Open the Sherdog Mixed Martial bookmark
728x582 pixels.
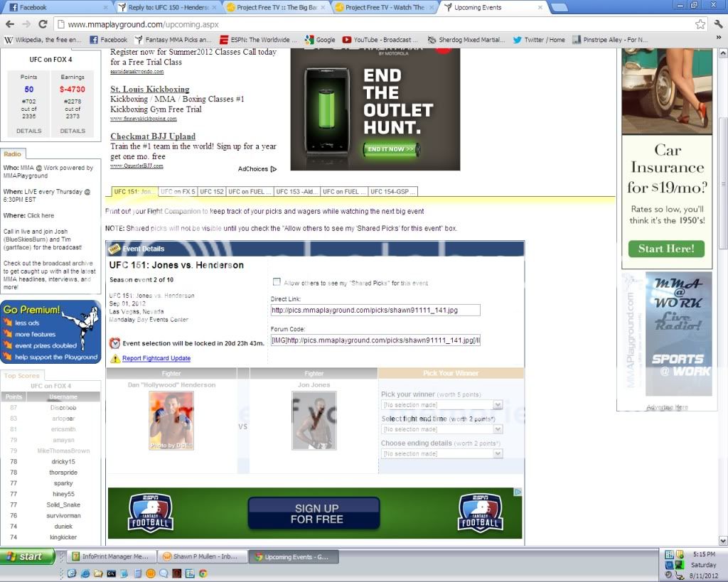coord(466,40)
